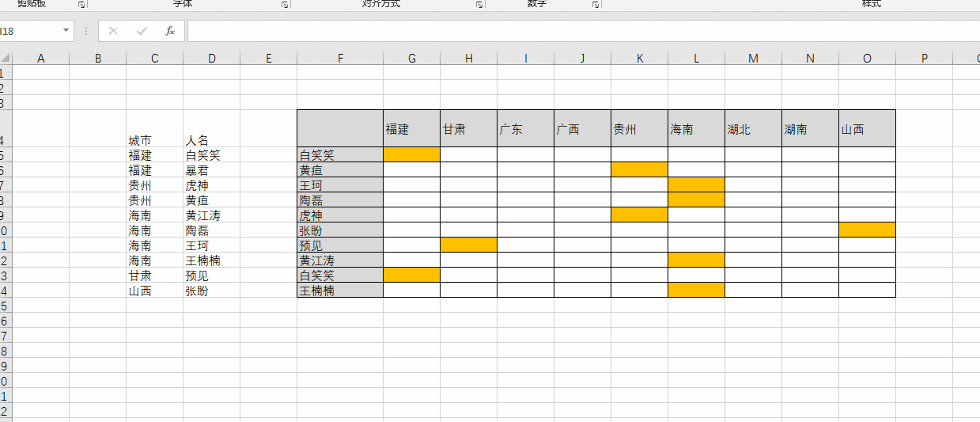Select orange cell in 陶磊 table row
This screenshot has width=980, height=422.
point(696,200)
